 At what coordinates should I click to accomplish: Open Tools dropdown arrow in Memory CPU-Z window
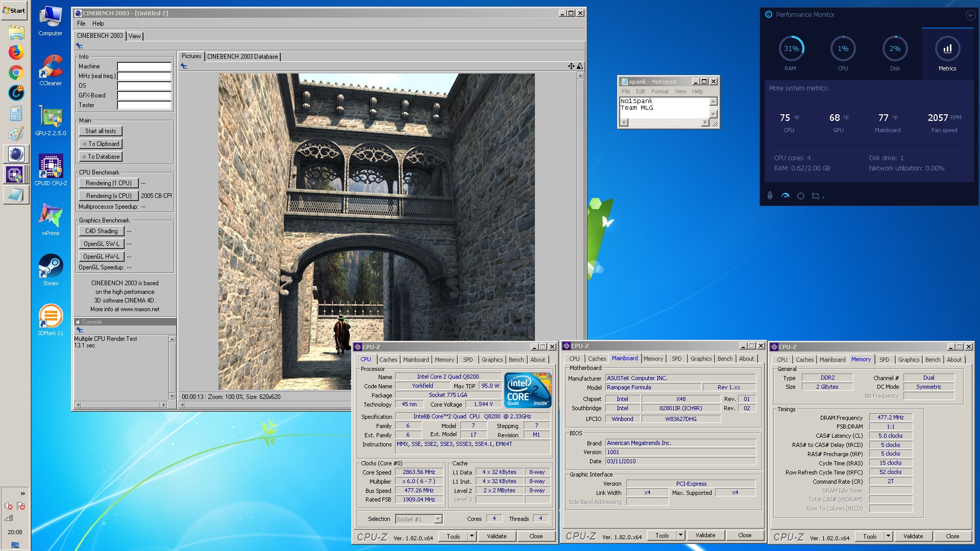click(888, 536)
